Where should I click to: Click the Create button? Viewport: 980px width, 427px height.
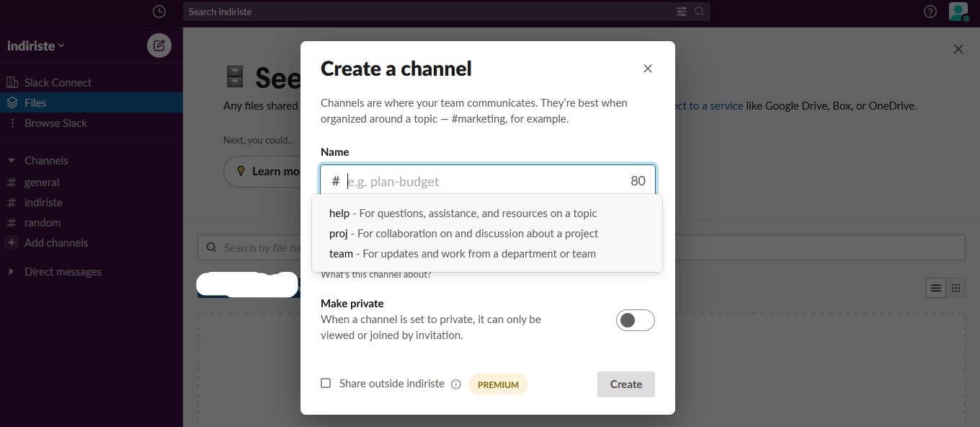point(625,384)
